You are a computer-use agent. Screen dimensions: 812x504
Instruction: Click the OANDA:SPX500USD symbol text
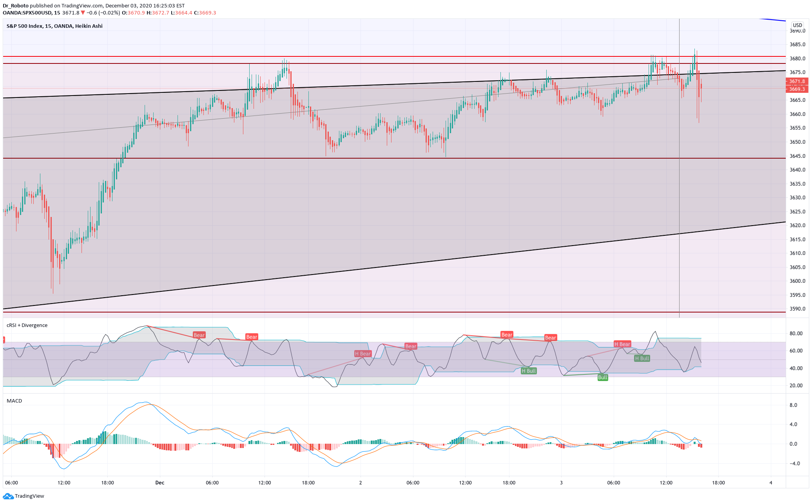[27, 13]
